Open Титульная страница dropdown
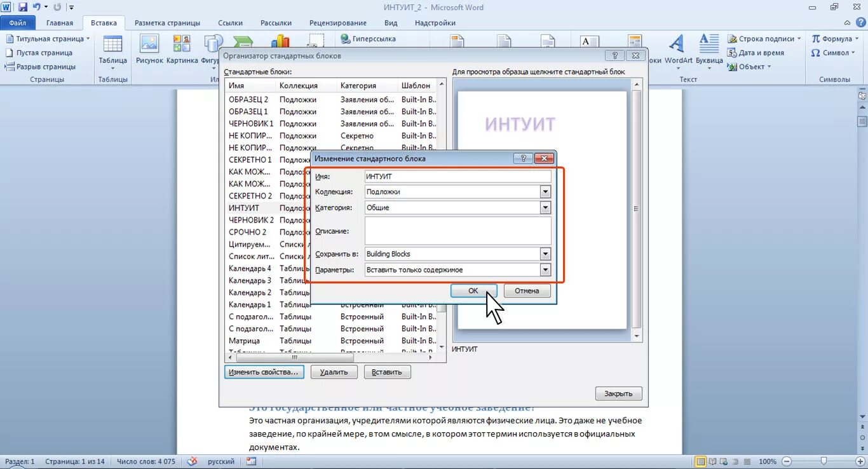Image resolution: width=868 pixels, height=469 pixels. (x=48, y=39)
